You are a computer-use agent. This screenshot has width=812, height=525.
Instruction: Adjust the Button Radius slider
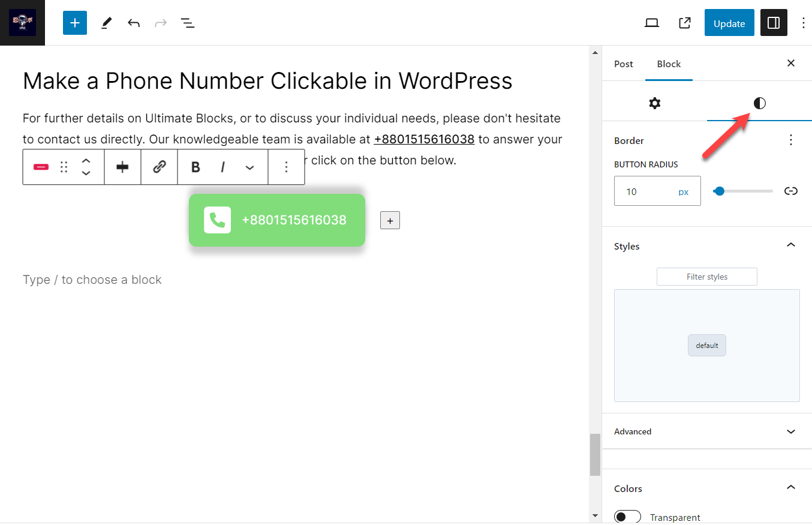click(744, 191)
